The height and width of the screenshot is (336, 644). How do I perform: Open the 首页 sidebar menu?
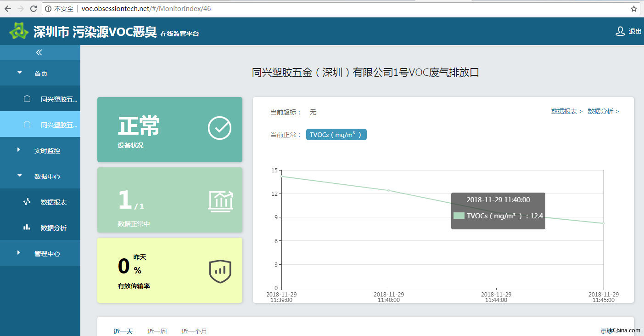pos(40,73)
